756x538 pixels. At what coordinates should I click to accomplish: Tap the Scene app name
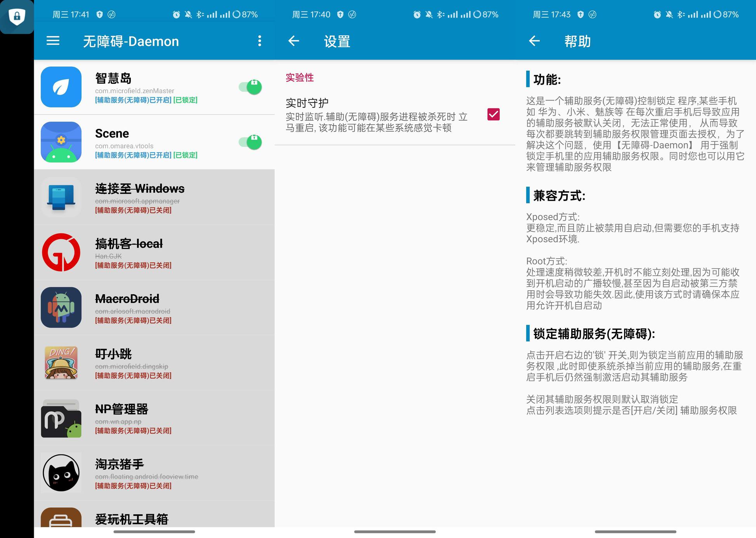tap(112, 134)
